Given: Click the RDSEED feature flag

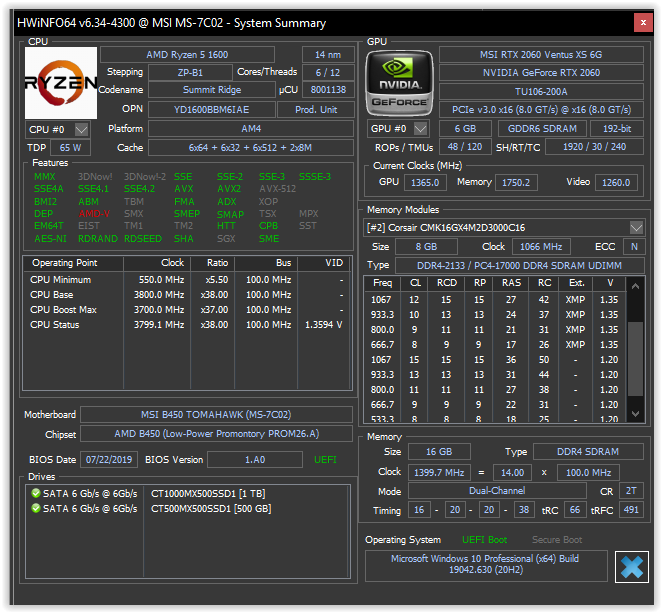Looking at the screenshot, I should pyautogui.click(x=143, y=239).
